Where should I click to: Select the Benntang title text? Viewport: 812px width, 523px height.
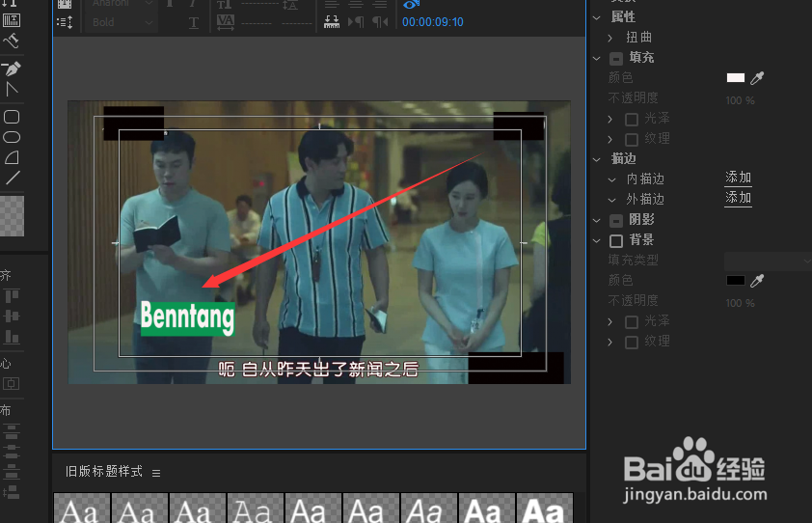[187, 317]
